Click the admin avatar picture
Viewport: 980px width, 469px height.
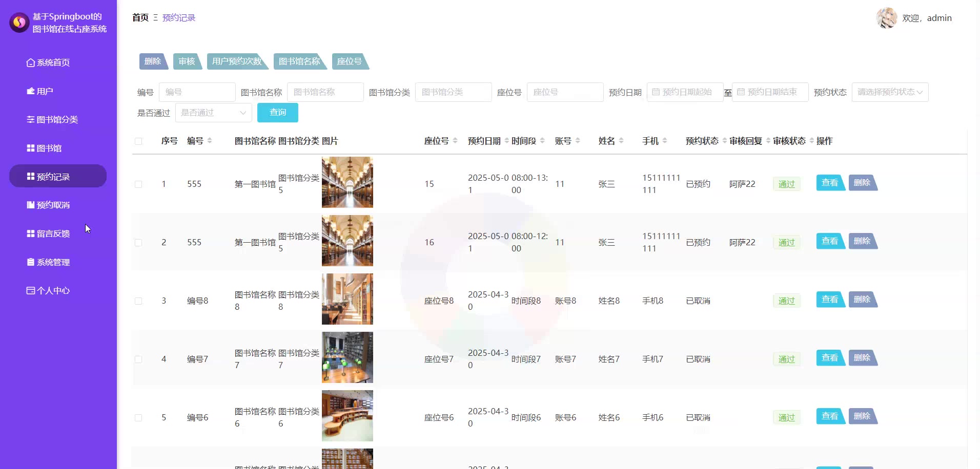pos(886,18)
